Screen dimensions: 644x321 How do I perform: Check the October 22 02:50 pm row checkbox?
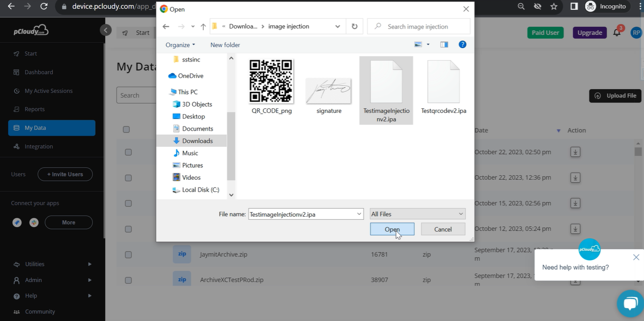(128, 152)
